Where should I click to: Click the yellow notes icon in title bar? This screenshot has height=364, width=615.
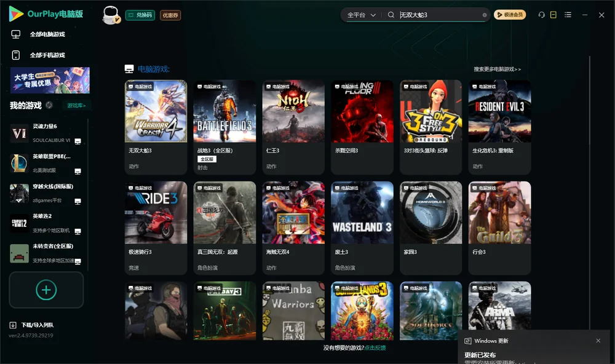(553, 15)
